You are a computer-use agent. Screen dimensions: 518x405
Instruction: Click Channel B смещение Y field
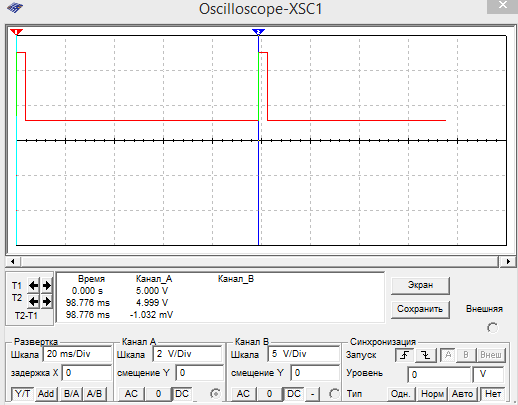coord(315,373)
